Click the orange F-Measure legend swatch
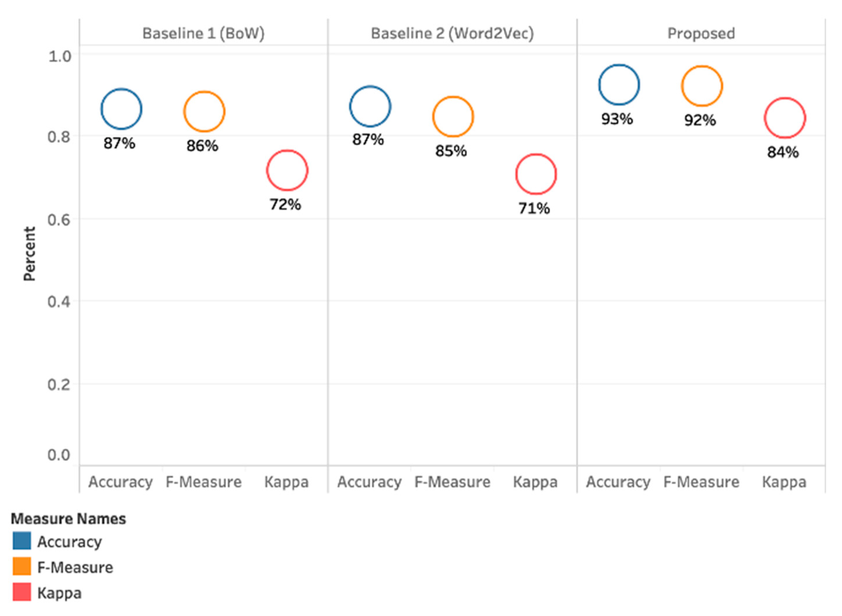 22,566
